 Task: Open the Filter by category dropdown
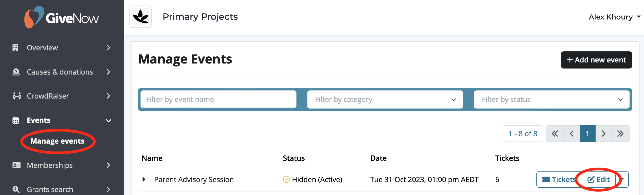click(385, 99)
